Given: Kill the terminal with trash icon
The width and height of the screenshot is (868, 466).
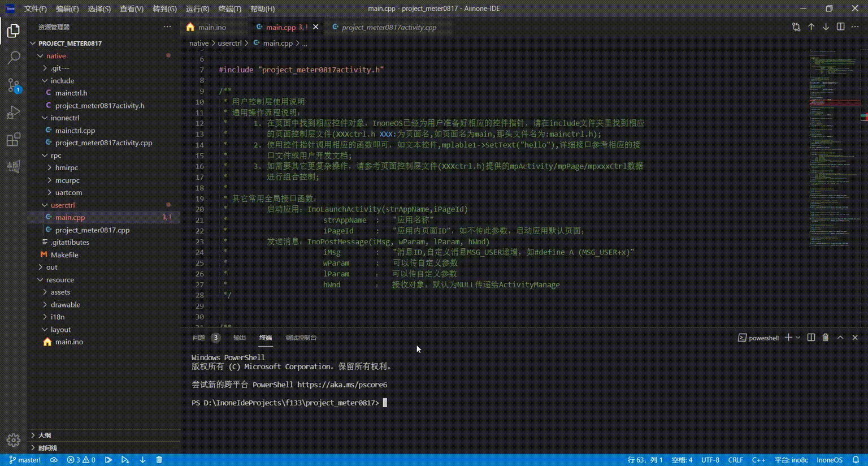Looking at the screenshot, I should click(x=825, y=338).
